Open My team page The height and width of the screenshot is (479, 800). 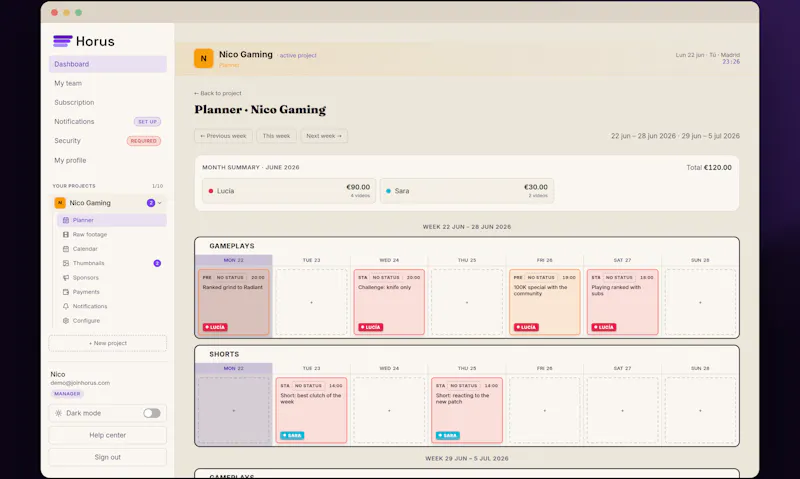point(108,83)
